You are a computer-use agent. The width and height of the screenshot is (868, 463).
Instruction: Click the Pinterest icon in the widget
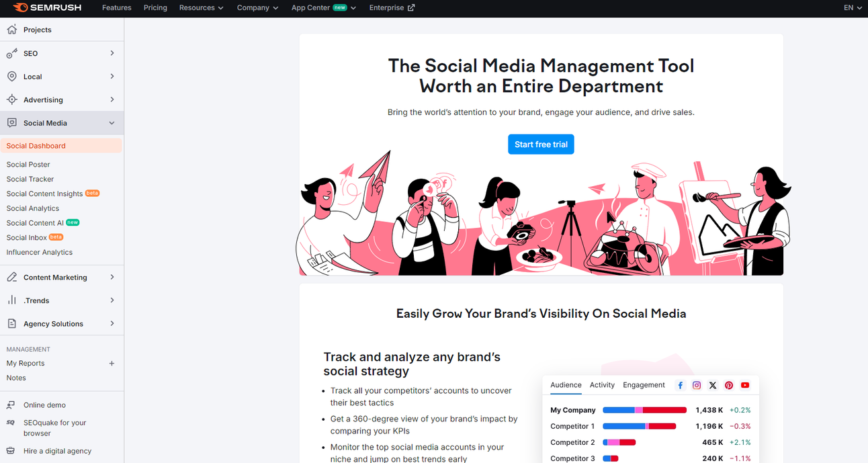pyautogui.click(x=728, y=385)
